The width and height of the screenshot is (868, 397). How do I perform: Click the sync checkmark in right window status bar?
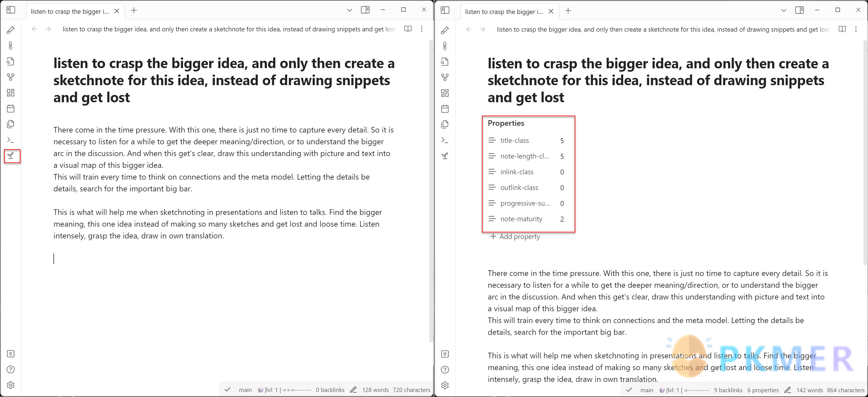(629, 390)
